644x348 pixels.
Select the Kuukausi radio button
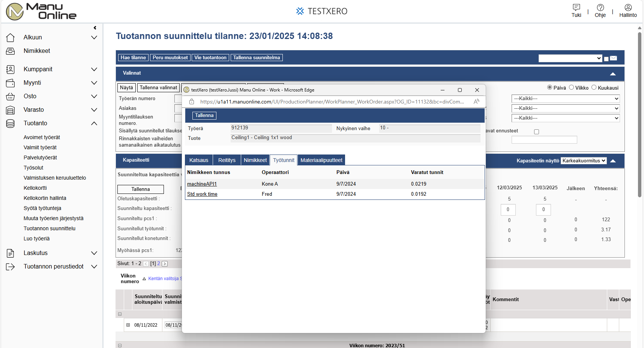[x=594, y=87]
